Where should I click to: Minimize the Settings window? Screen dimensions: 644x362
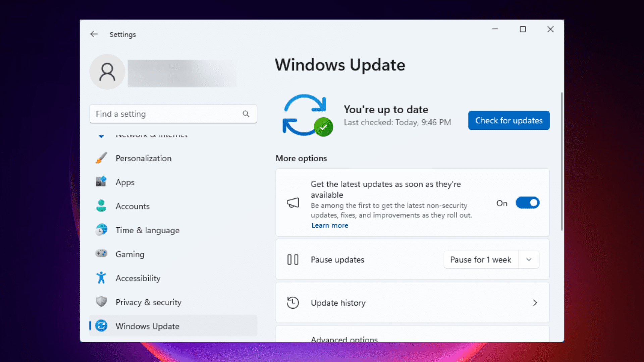tap(495, 29)
